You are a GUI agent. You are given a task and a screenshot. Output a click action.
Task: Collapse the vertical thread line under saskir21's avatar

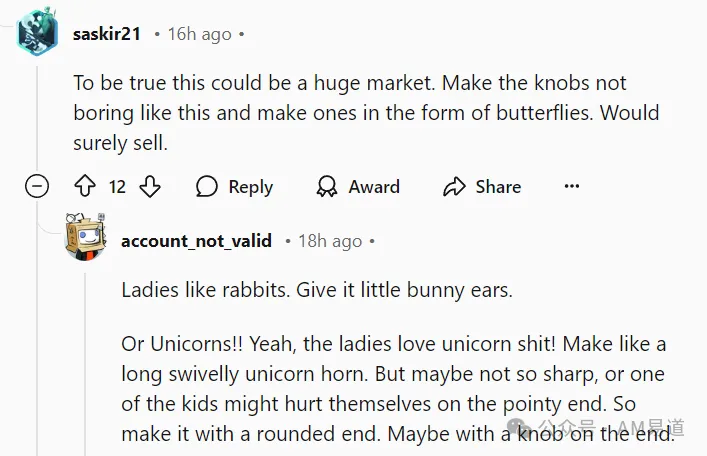[x=37, y=120]
